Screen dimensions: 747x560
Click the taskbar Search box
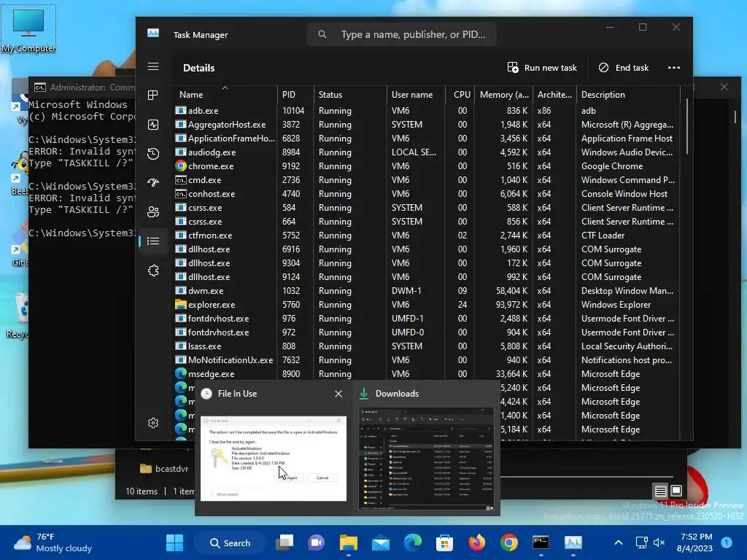pos(230,542)
